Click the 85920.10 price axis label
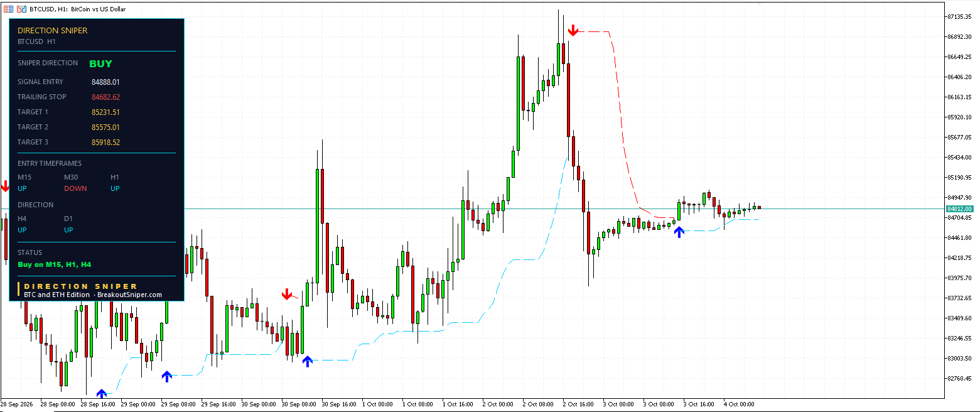This screenshot has height=412, width=980. pyautogui.click(x=960, y=117)
